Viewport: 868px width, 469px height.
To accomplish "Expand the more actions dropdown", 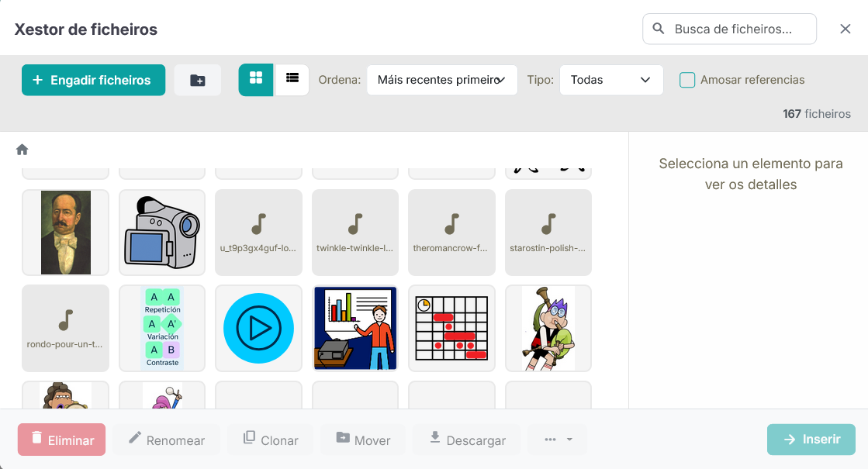I will tap(558, 440).
